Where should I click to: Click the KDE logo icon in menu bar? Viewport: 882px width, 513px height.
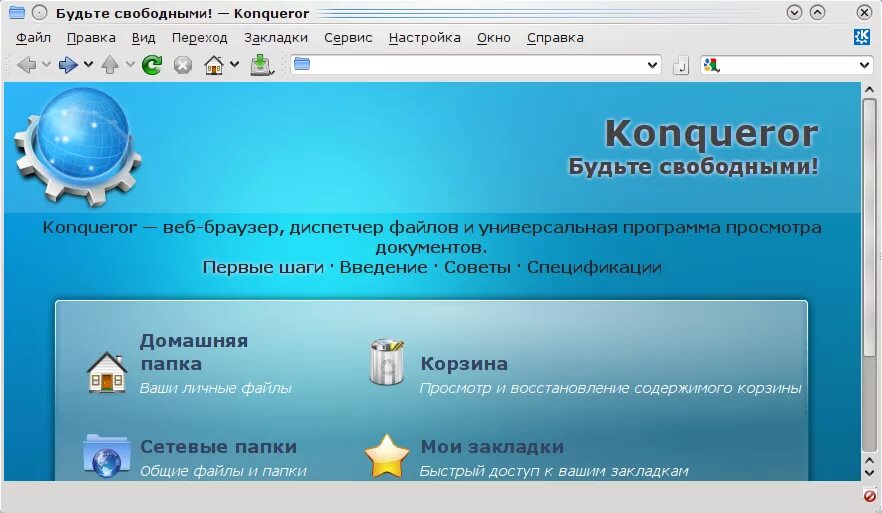(x=862, y=37)
